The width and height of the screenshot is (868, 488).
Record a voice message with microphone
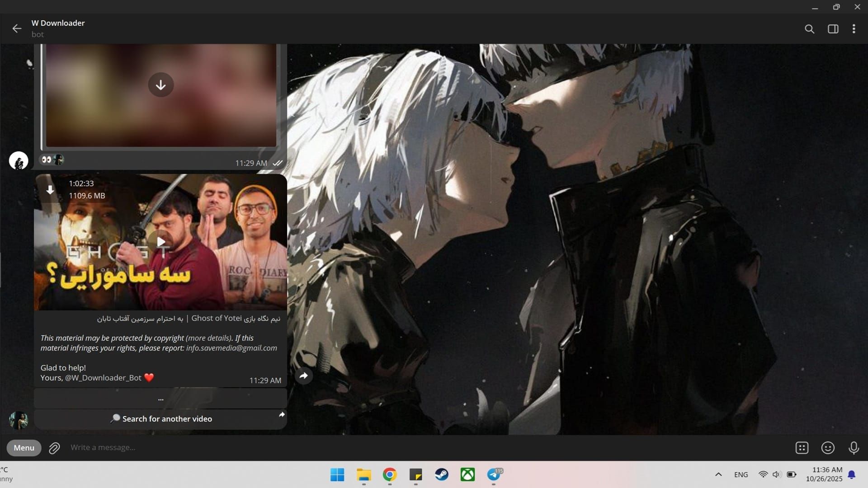[x=853, y=448]
